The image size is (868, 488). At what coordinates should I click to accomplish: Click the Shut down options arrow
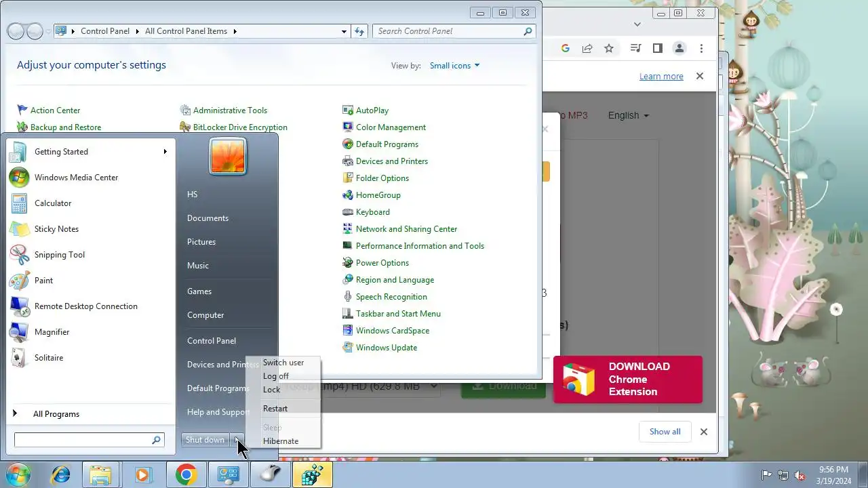(237, 440)
